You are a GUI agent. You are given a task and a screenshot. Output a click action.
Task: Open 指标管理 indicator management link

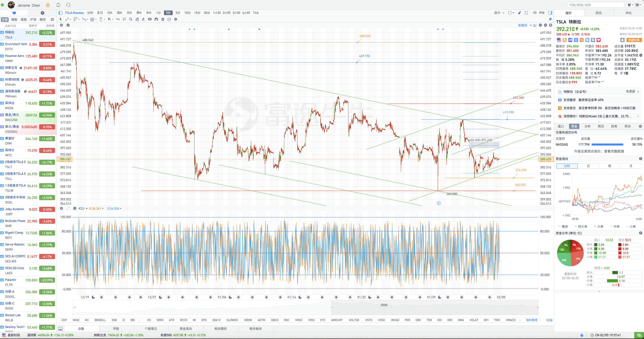(x=532, y=320)
